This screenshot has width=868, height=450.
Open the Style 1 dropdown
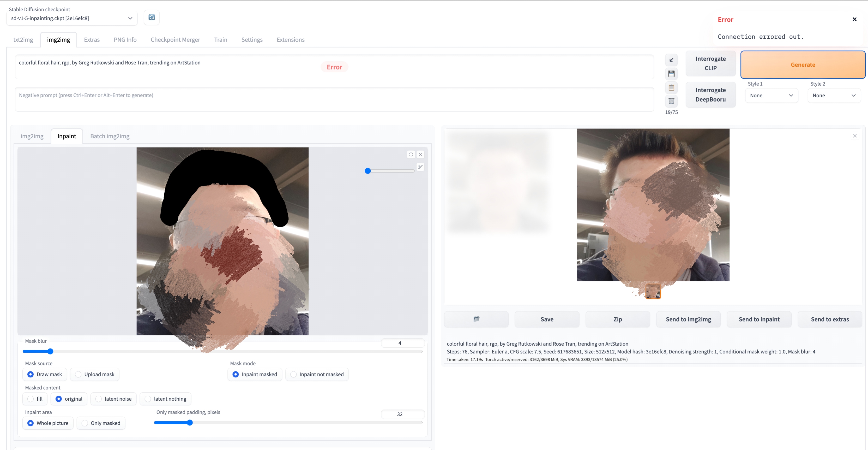(x=771, y=96)
